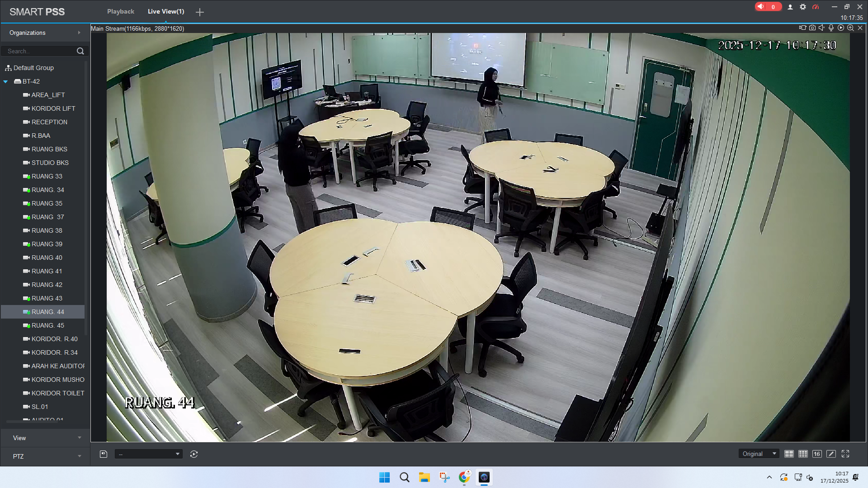This screenshot has width=868, height=488.
Task: Select RUANG. 45 camera
Action: point(48,325)
